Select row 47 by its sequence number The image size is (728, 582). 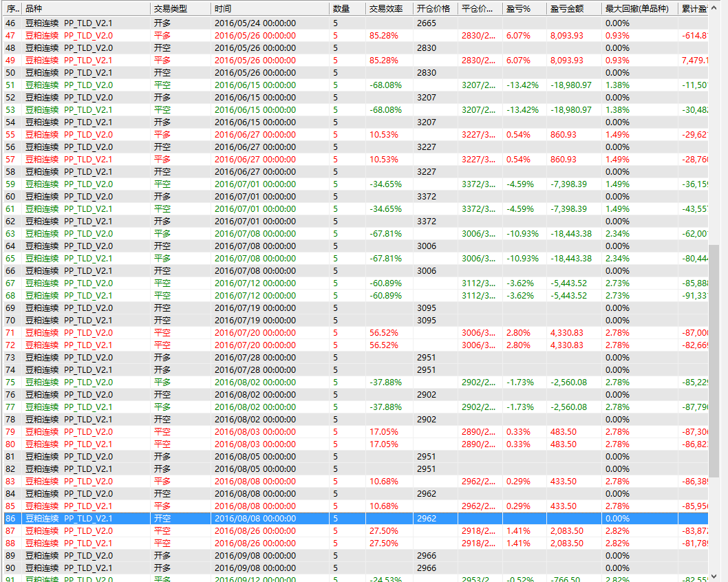[10, 36]
